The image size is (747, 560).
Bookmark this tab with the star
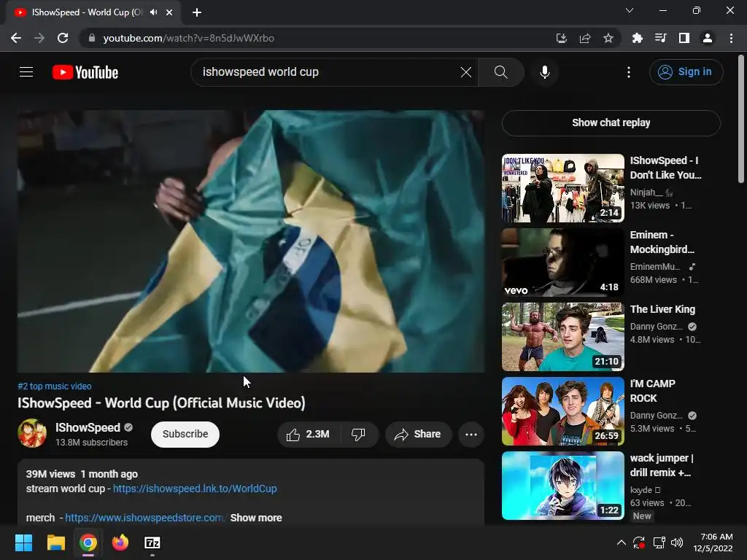coord(608,38)
